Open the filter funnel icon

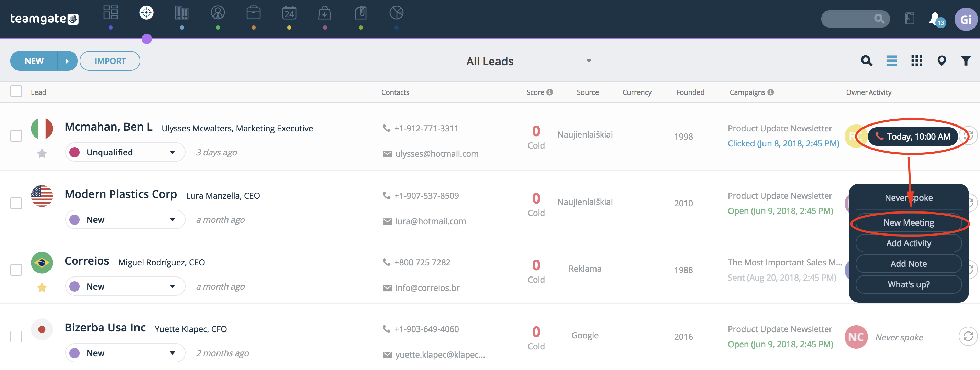pos(966,61)
